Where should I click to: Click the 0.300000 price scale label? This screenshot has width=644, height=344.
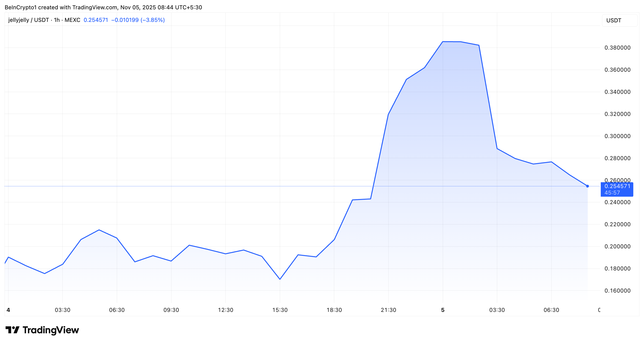coord(617,136)
